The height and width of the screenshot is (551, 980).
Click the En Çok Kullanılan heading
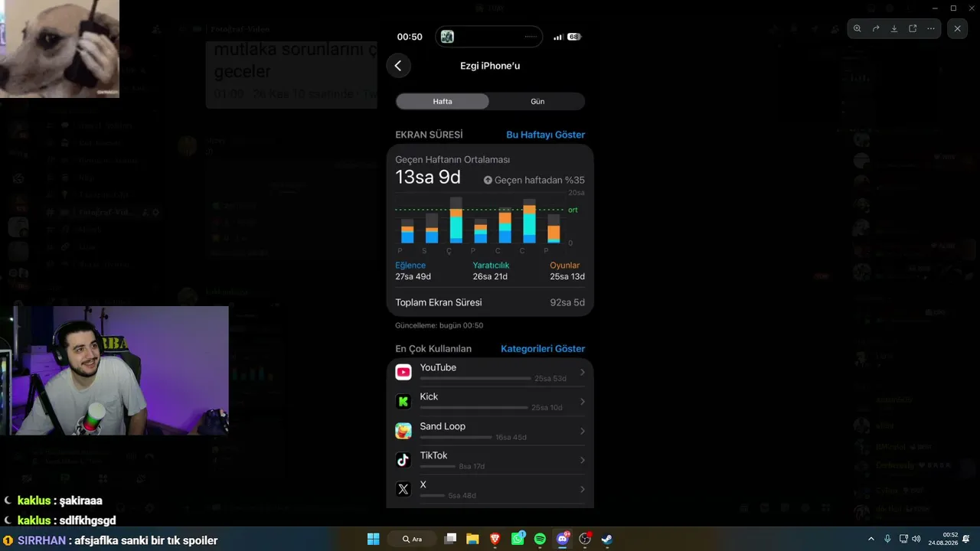(433, 349)
